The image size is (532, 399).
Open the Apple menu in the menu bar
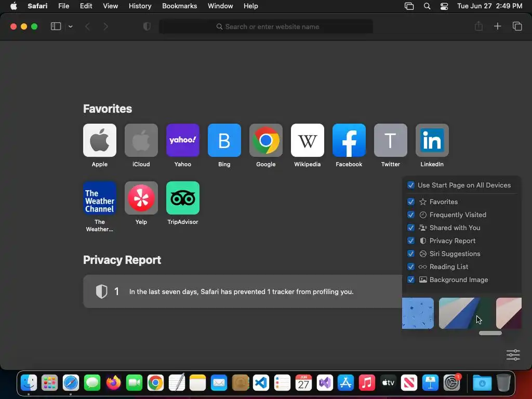tap(14, 6)
